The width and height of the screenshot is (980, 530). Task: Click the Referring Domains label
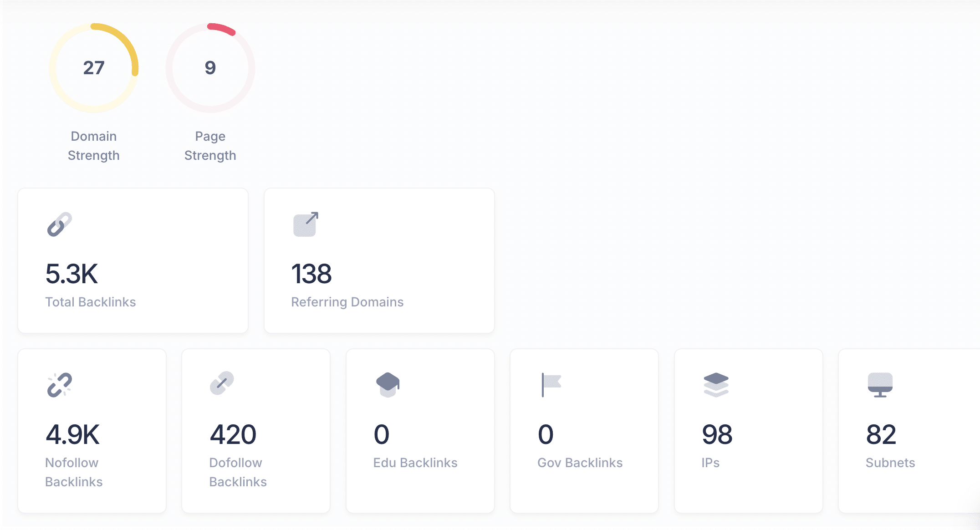(x=347, y=302)
